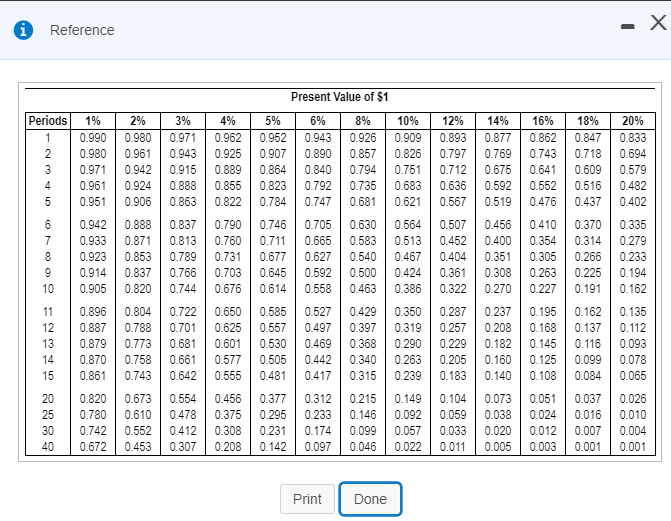Screen dimensions: 671x521
Task: Select the 12% column header
Action: [x=453, y=121]
